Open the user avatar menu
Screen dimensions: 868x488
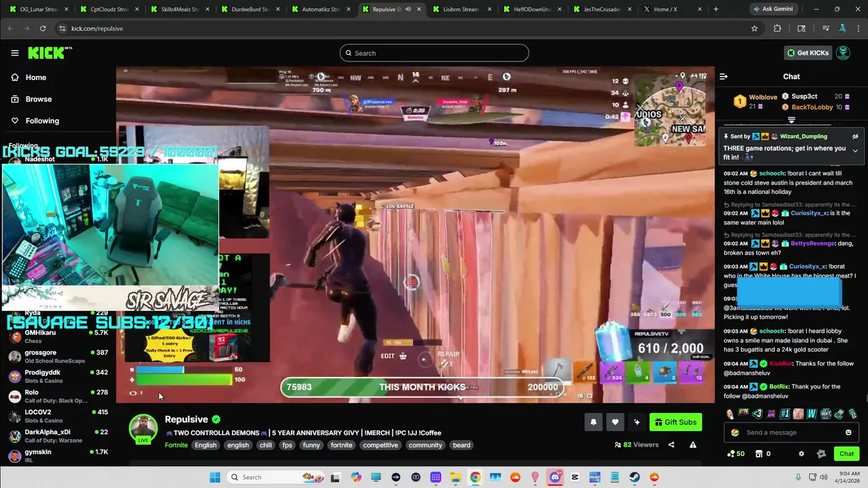[843, 53]
